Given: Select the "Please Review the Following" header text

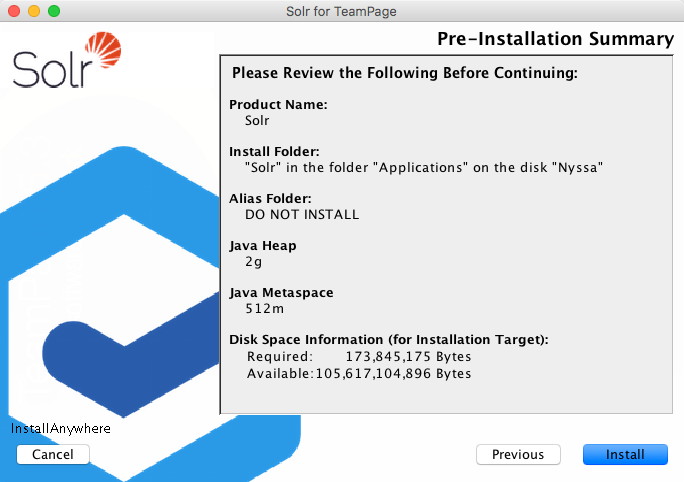Looking at the screenshot, I should tap(404, 73).
